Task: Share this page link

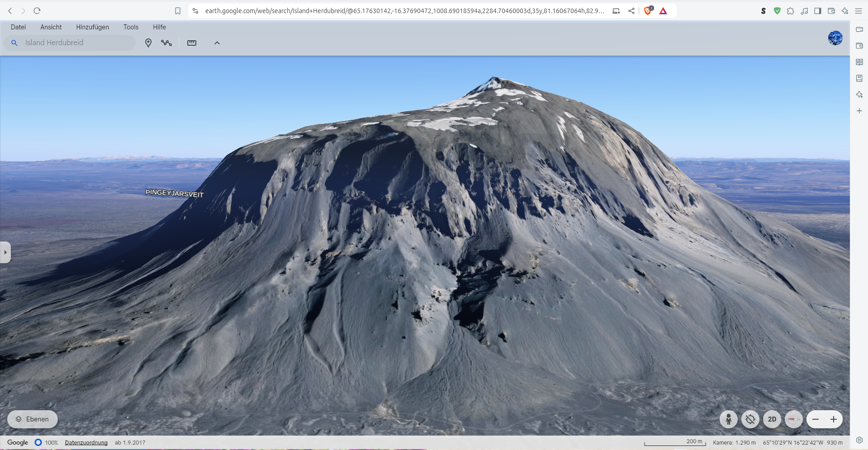Action: pyautogui.click(x=631, y=11)
